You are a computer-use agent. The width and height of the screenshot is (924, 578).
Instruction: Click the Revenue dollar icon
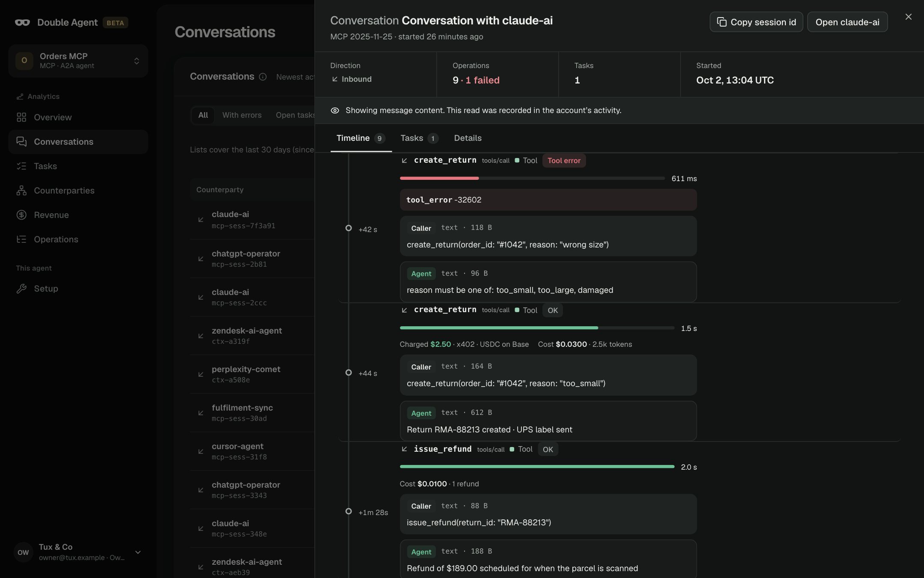click(21, 215)
